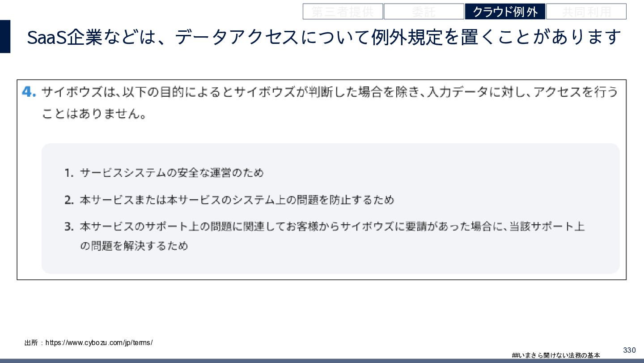
Task: Click the number 1. list marker
Action: click(69, 173)
